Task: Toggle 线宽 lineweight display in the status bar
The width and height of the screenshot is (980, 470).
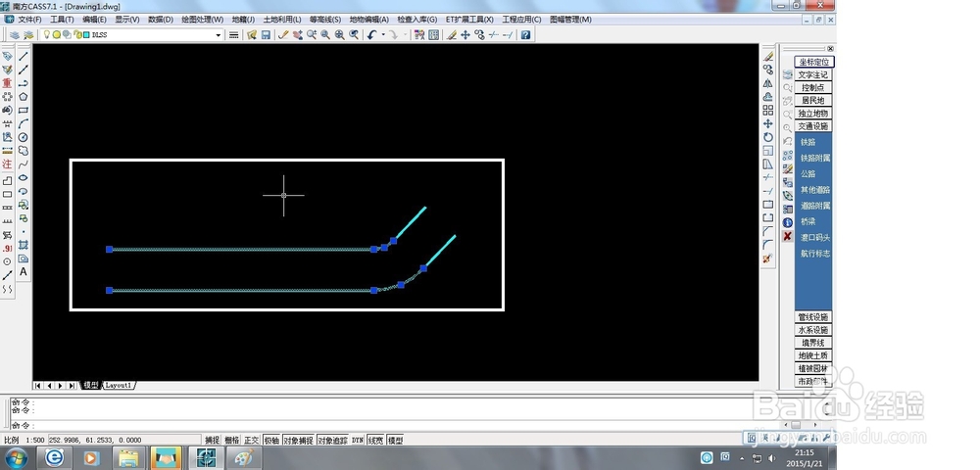Action: 375,440
